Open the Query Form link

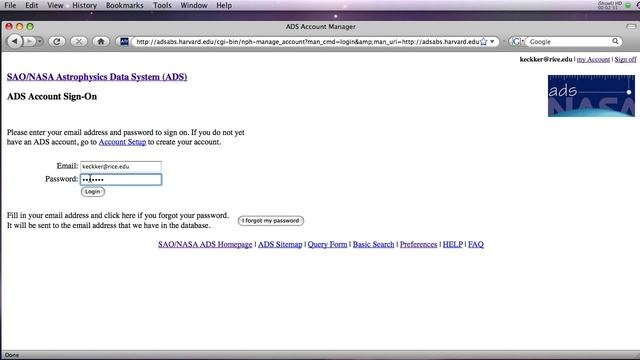(x=327, y=244)
